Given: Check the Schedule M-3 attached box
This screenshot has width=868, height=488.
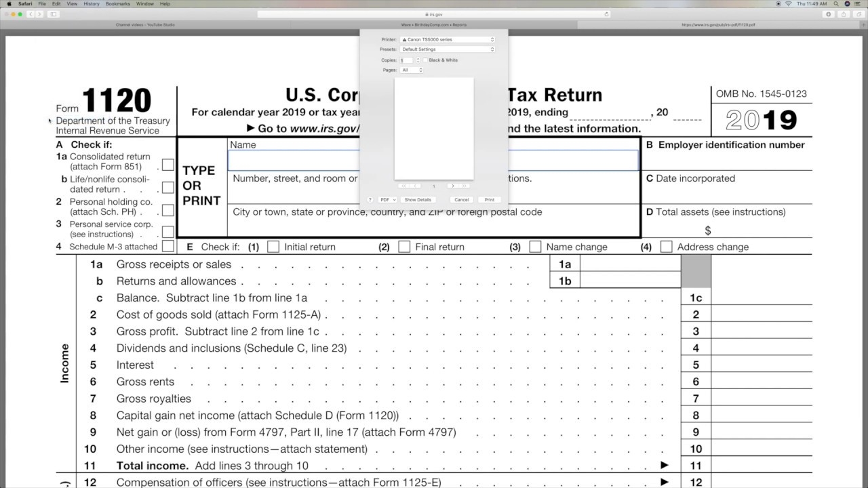Looking at the screenshot, I should tap(167, 246).
